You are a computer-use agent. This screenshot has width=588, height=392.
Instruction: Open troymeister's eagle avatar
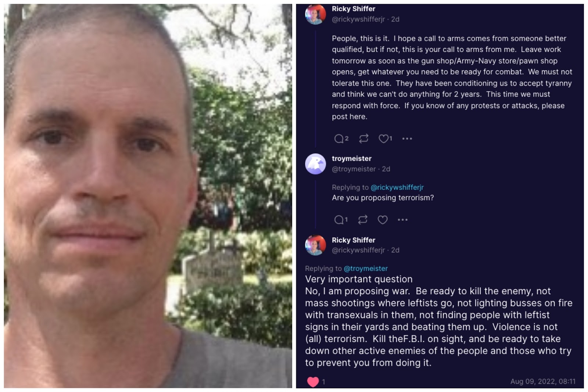(315, 164)
